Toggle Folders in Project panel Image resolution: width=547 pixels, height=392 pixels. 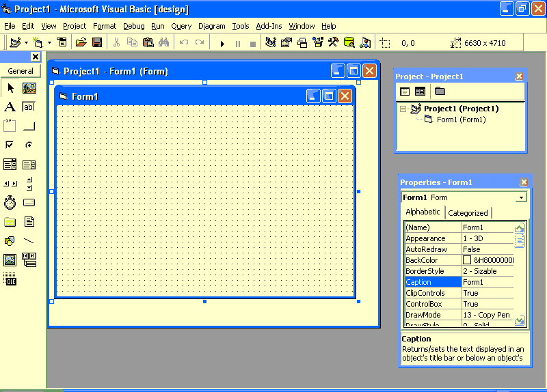[440, 92]
